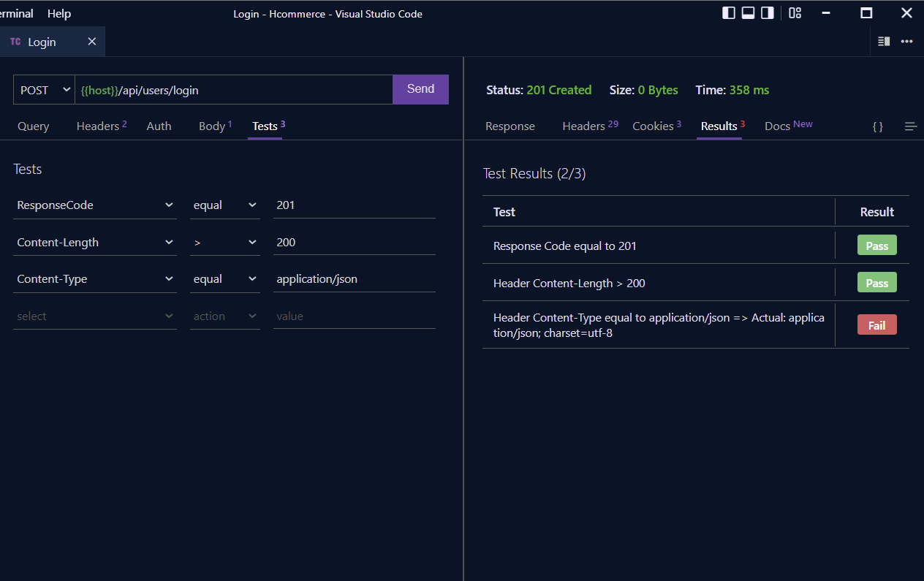924x581 pixels.
Task: Toggle the bottom panel visibility
Action: pos(748,12)
